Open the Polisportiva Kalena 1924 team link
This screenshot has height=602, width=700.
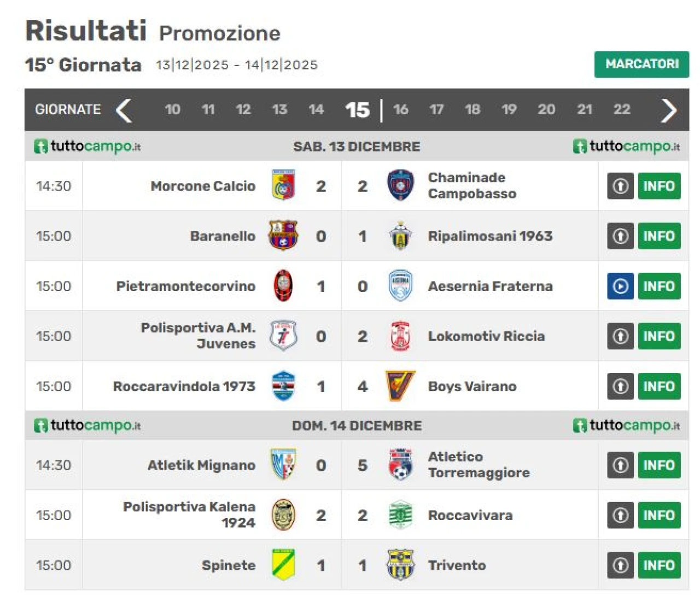(189, 515)
